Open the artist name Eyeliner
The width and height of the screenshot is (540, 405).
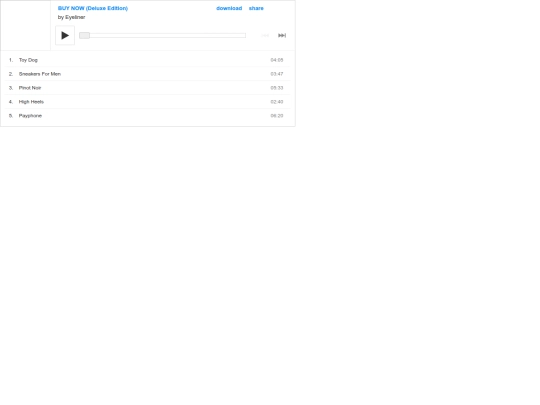[x=75, y=17]
